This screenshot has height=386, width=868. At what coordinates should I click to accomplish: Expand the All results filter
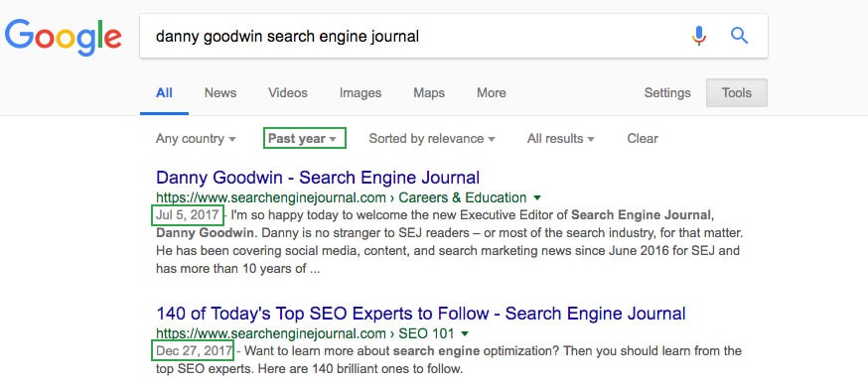pyautogui.click(x=561, y=138)
